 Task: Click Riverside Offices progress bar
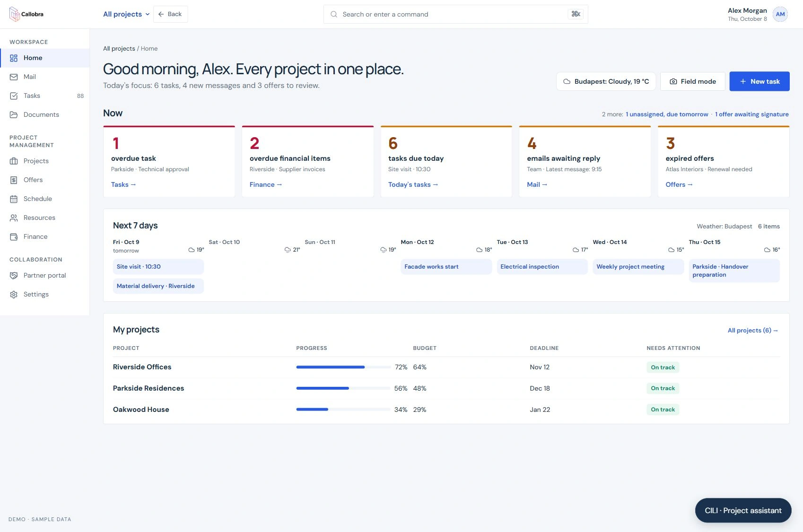(343, 367)
